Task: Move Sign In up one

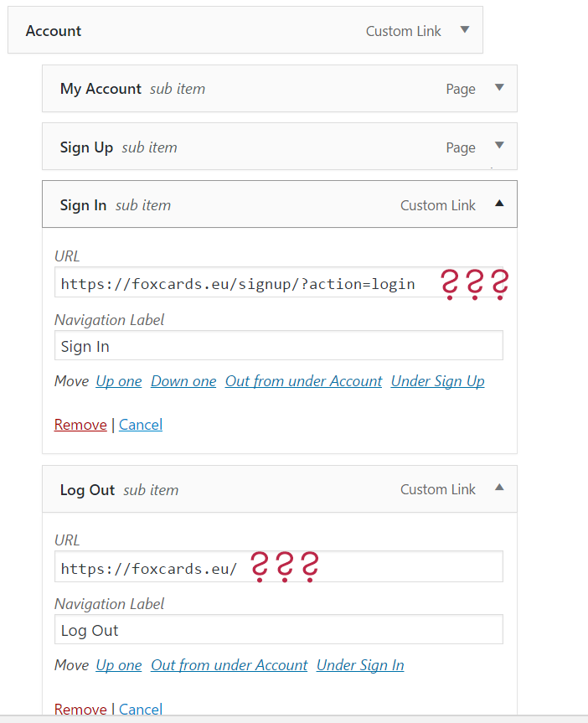Action: (119, 381)
